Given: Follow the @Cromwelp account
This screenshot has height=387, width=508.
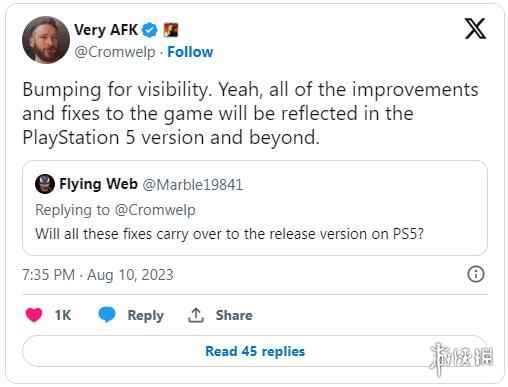Looking at the screenshot, I should click(190, 52).
